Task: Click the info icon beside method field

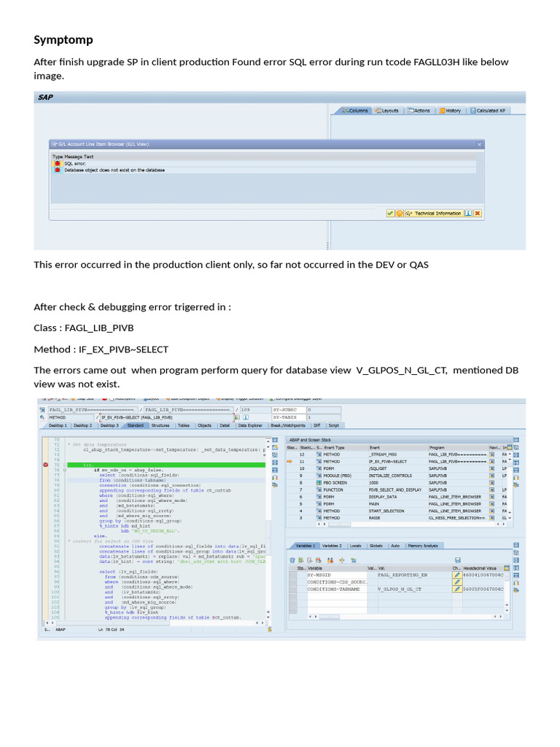Action: (x=246, y=417)
